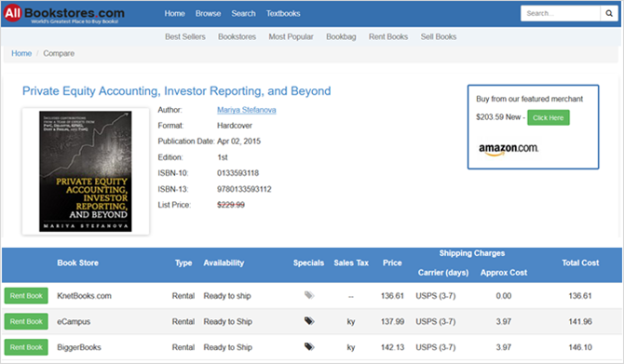
Task: Open the Textbooks navigation item
Action: (x=283, y=14)
